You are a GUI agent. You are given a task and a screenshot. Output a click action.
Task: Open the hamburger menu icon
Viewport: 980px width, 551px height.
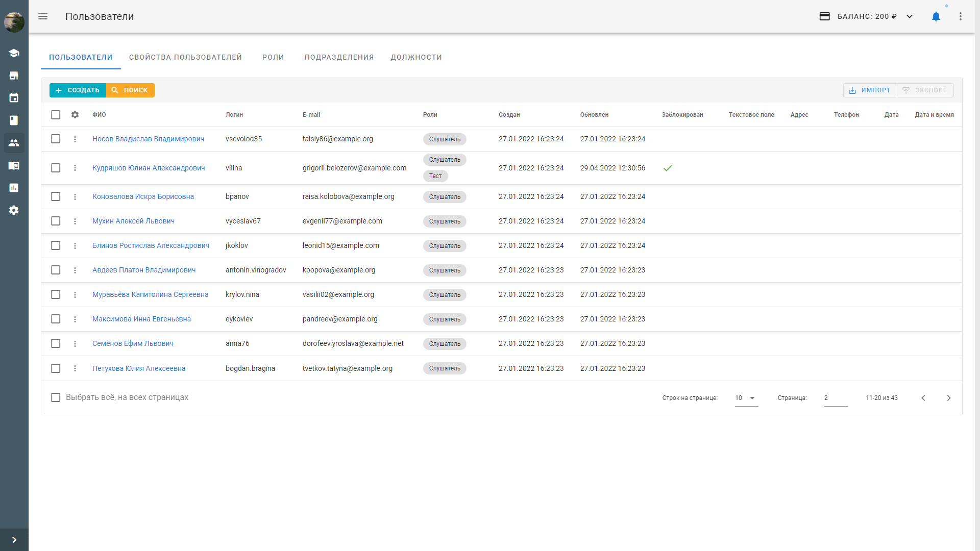43,16
